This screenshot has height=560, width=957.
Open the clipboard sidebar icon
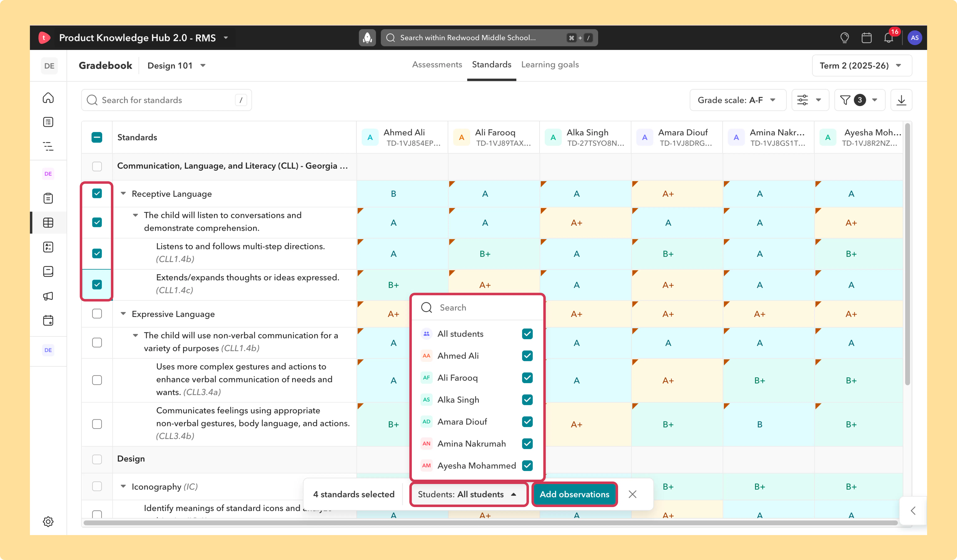(x=48, y=198)
